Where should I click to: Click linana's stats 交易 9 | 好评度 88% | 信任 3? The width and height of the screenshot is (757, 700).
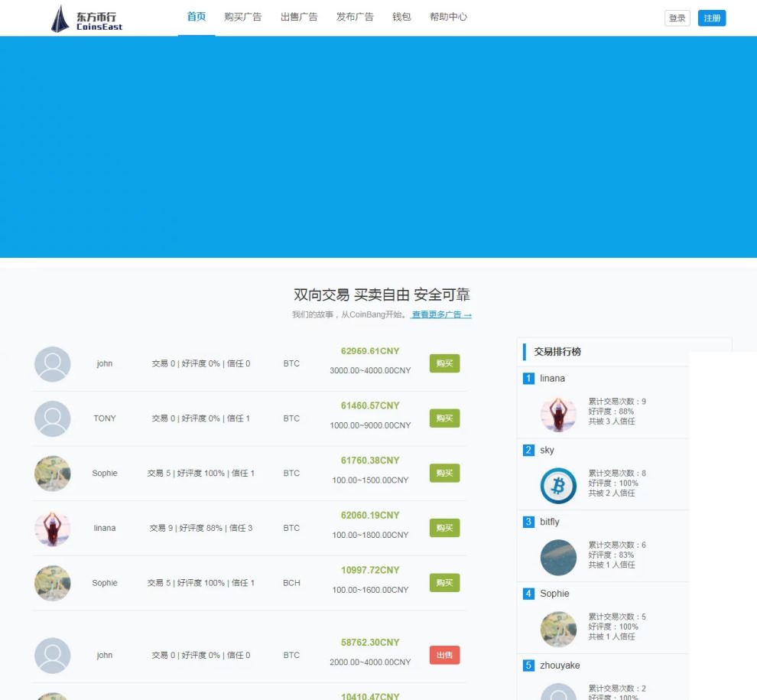(201, 528)
